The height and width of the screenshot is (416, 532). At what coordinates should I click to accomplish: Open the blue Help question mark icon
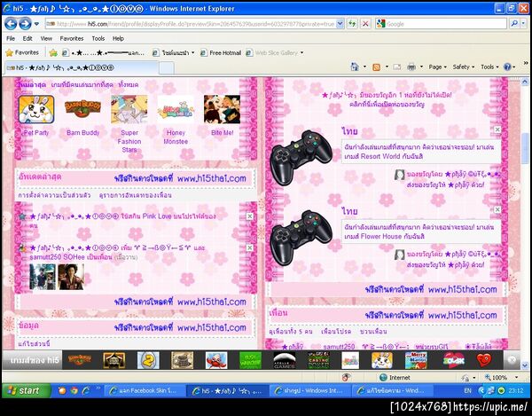[507, 67]
